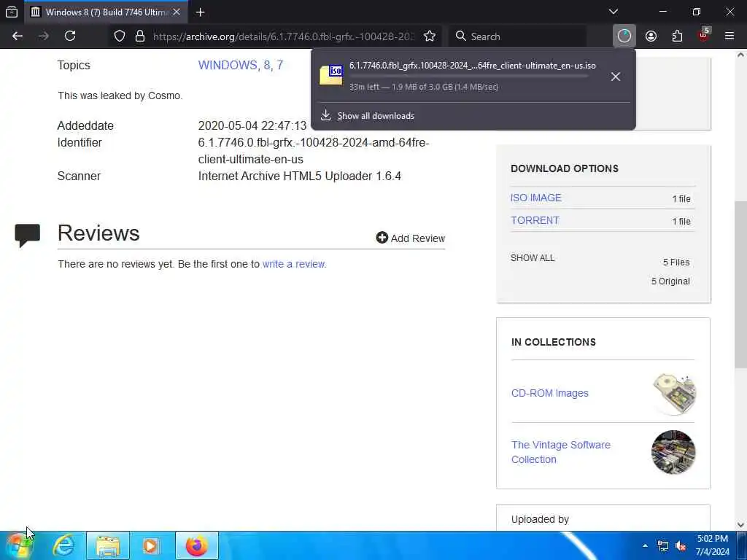Show hidden system tray icons arrow
This screenshot has width=747, height=560.
click(645, 545)
